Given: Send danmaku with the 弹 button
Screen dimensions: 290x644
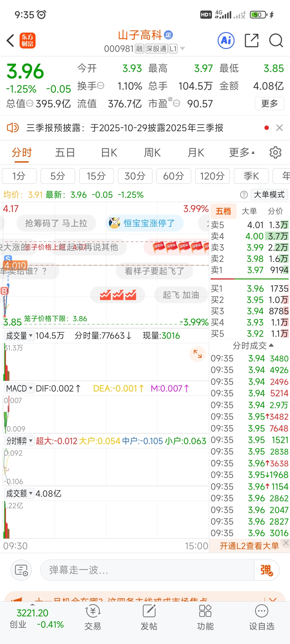Looking at the screenshot, I should click(x=267, y=570).
